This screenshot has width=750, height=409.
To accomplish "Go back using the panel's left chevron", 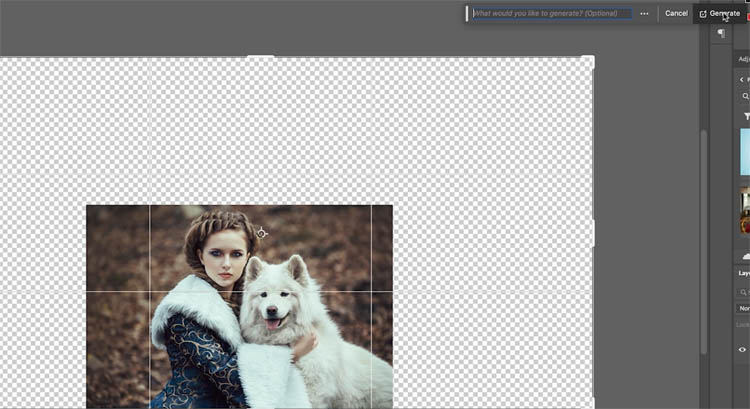I will click(742, 79).
